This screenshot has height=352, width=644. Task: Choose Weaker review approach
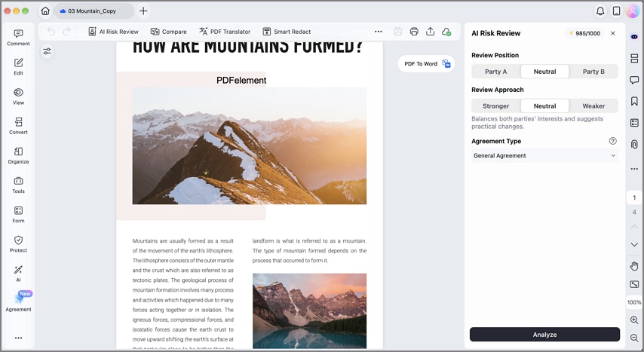coord(593,106)
